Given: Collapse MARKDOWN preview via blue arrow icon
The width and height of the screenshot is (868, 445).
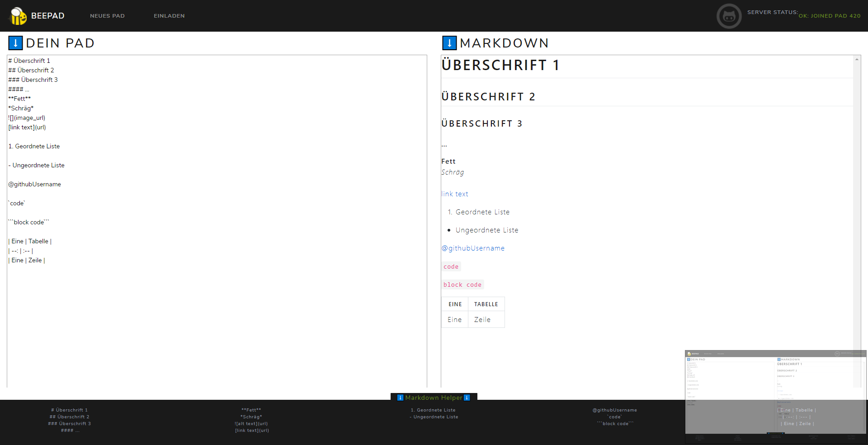Looking at the screenshot, I should pyautogui.click(x=449, y=43).
